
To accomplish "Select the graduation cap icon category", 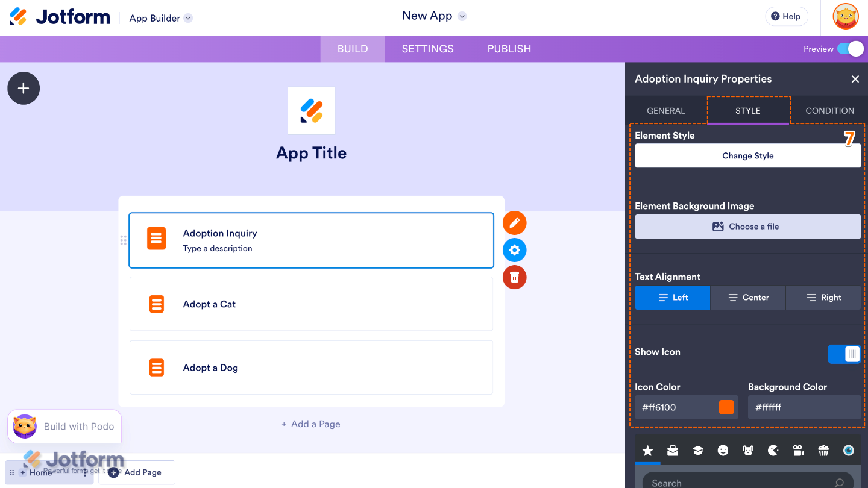I will [x=697, y=450].
